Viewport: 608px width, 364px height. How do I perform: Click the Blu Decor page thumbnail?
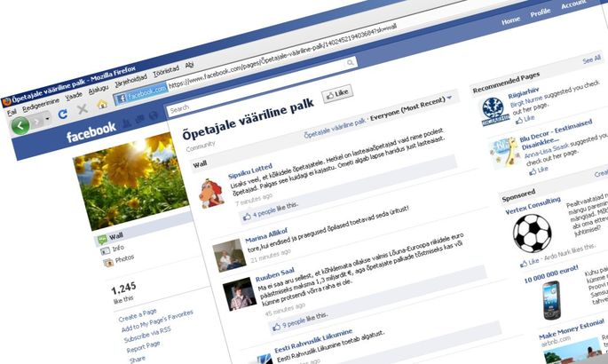[x=506, y=153]
